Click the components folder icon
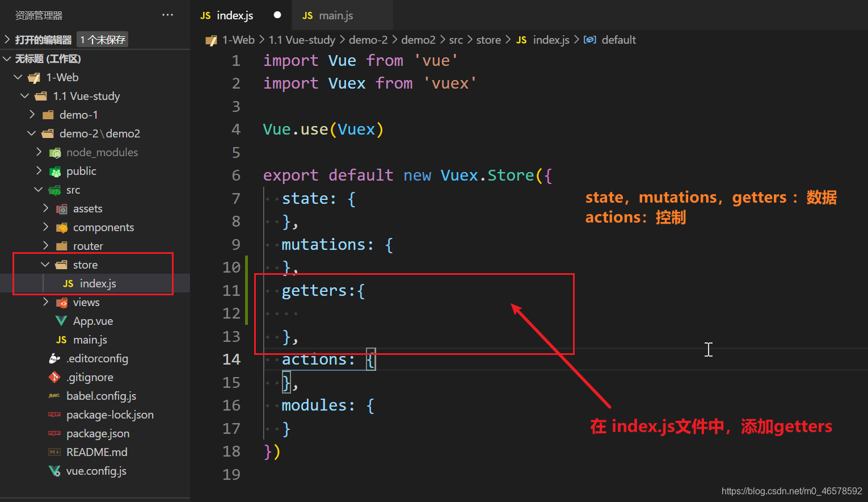Screen dimensions: 868x502 62,228
